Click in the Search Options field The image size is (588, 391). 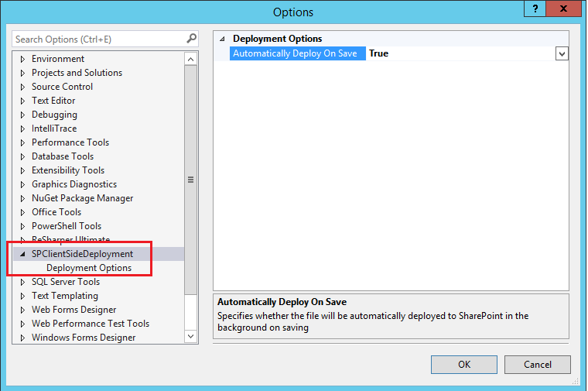(x=97, y=39)
